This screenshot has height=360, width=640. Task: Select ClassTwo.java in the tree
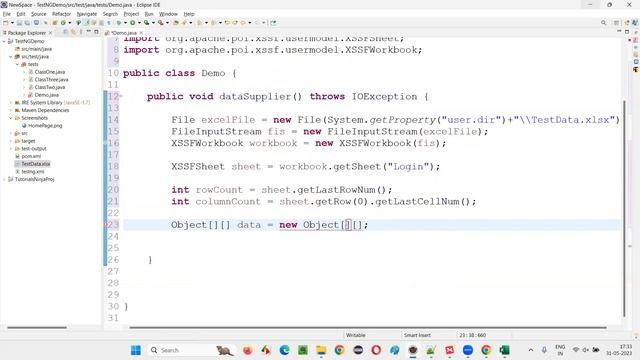[x=50, y=87]
